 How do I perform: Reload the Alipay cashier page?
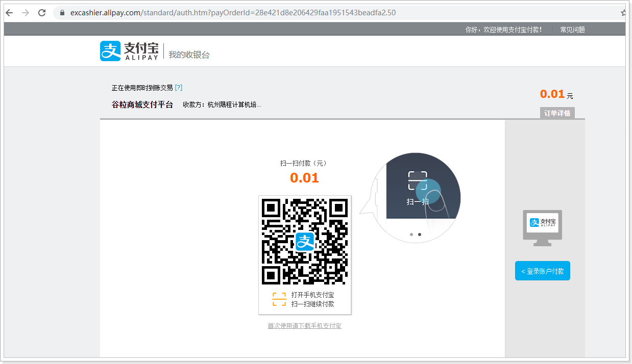[x=42, y=13]
